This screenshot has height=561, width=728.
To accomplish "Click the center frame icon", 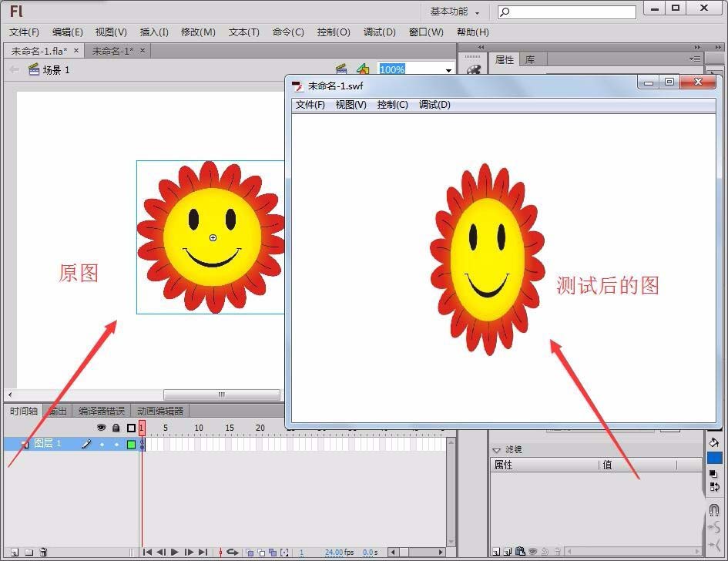I will 220,553.
